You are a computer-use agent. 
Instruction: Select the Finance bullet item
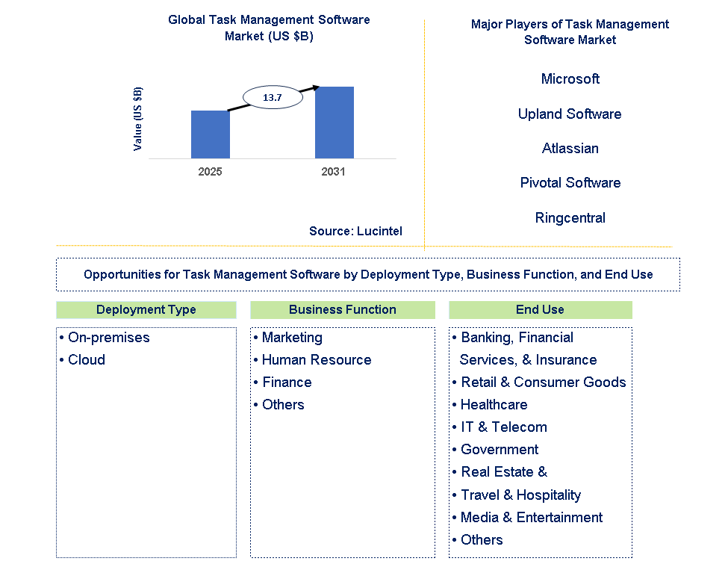283,382
